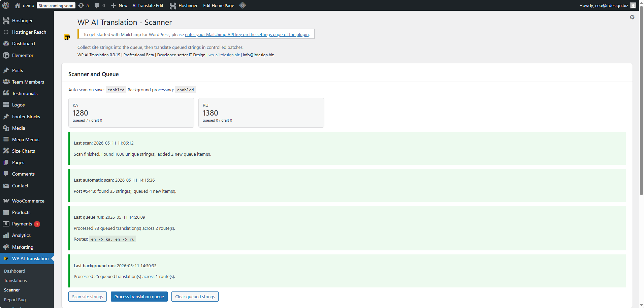Click the plus New icon in admin bar

[x=114, y=5]
